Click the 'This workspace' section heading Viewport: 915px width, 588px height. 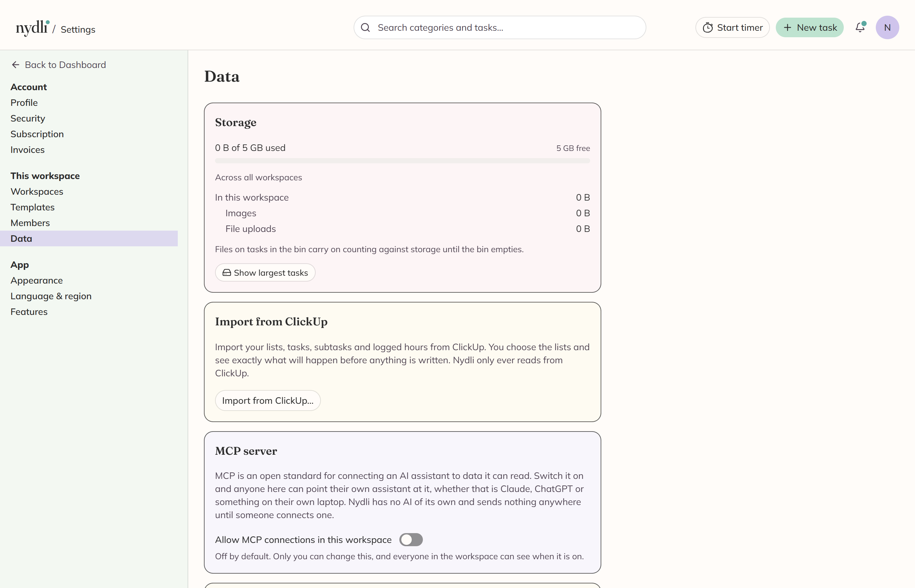[x=45, y=176]
